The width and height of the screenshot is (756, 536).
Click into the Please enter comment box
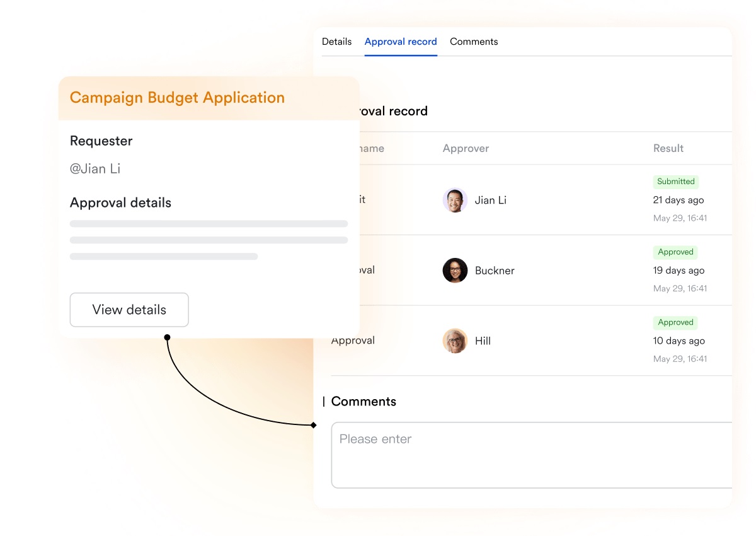click(529, 455)
